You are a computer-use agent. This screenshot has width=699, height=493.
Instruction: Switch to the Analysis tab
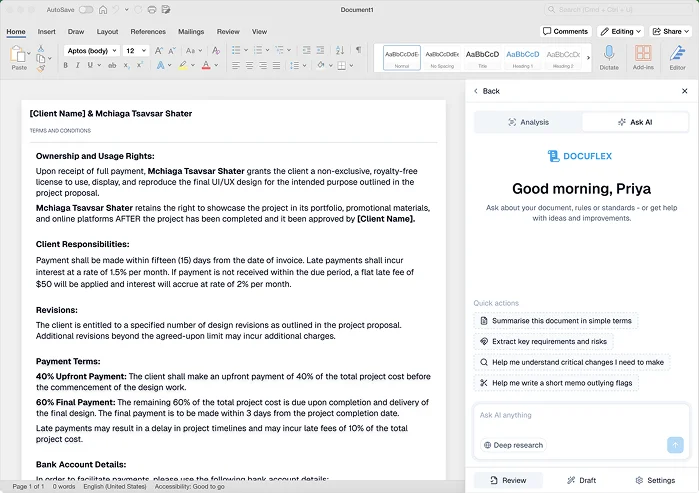tap(528, 122)
